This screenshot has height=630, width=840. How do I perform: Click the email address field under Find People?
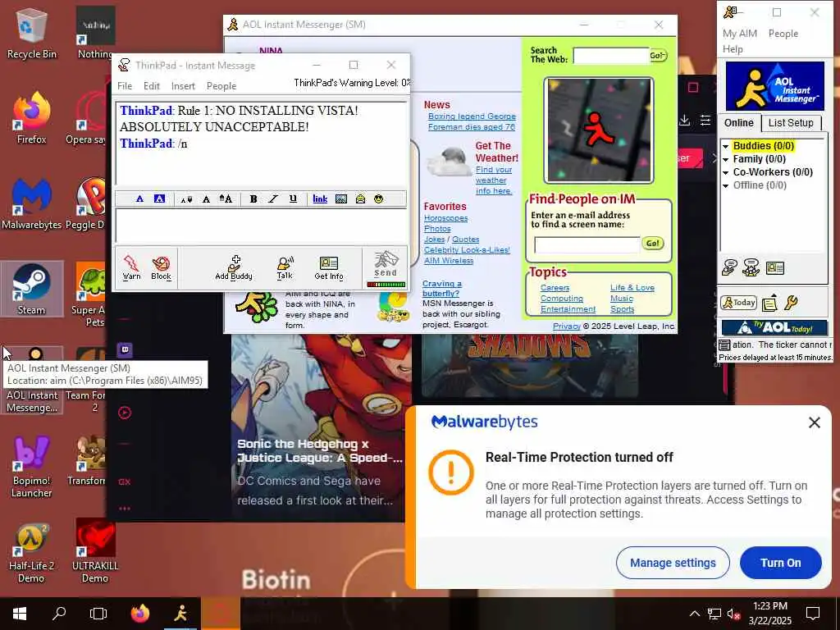pyautogui.click(x=587, y=244)
